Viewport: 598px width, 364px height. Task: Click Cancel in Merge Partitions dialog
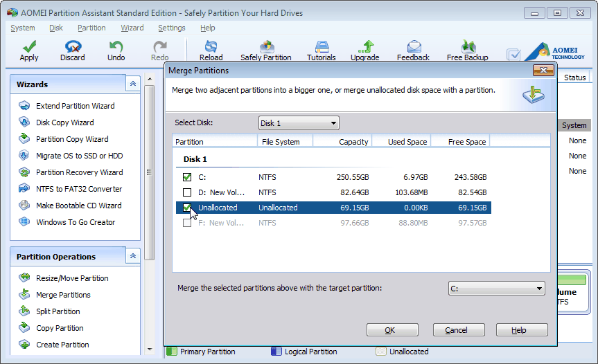coord(459,329)
